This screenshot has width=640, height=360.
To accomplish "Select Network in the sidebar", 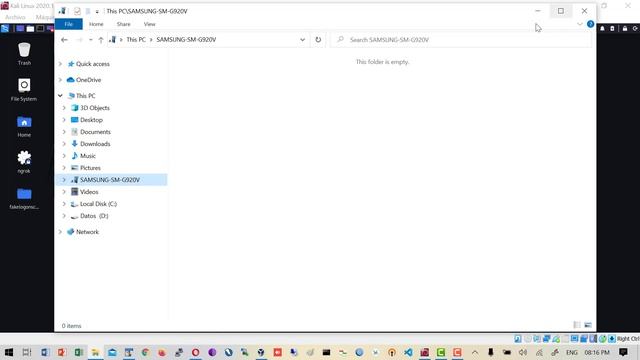I will (x=87, y=232).
